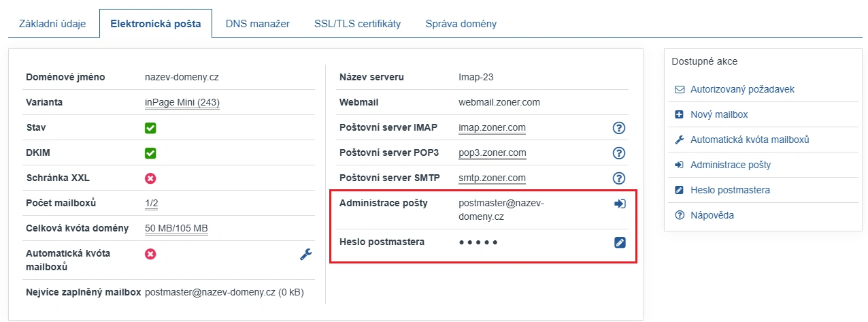Click the edit icon next to Heslo postmastera
The height and width of the screenshot is (322, 868).
point(620,242)
